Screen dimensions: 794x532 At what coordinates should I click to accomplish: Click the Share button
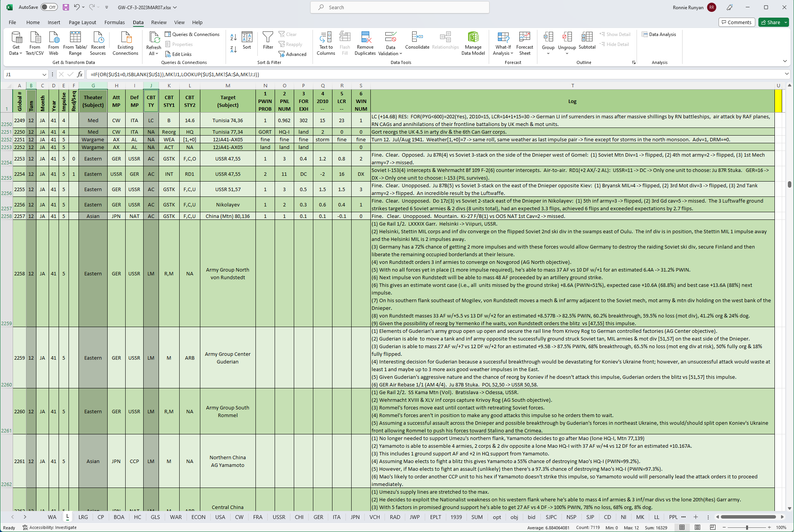pos(771,22)
